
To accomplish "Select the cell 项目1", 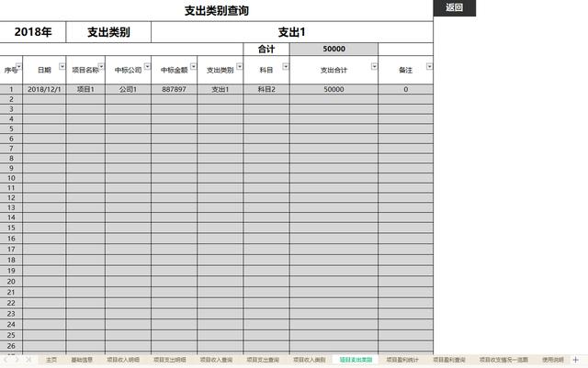I will [x=85, y=89].
